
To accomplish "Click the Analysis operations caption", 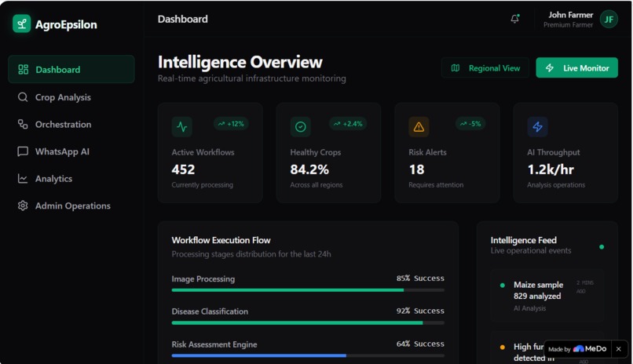I will pyautogui.click(x=556, y=184).
